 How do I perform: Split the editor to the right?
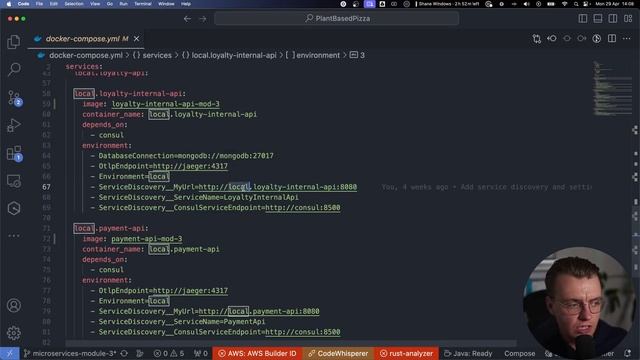click(x=612, y=39)
